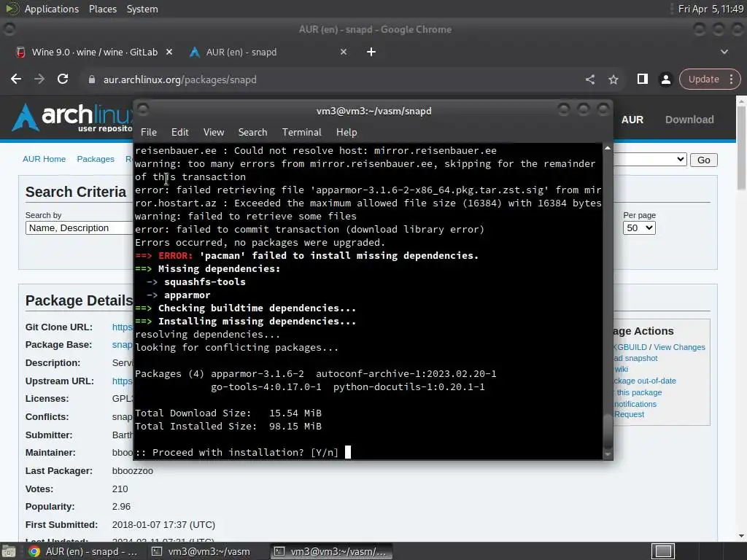Screen dimensions: 747x560
Task: Open a new Chrome tab
Action: click(x=371, y=52)
